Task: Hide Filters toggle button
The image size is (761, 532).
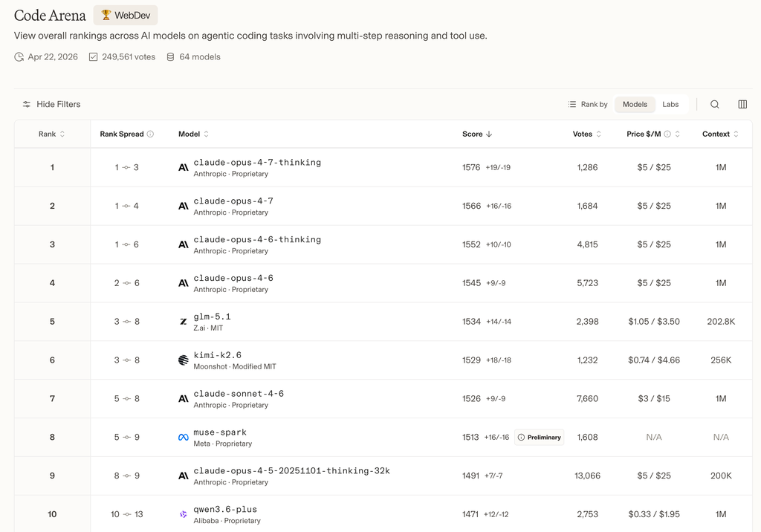Action: 51,105
